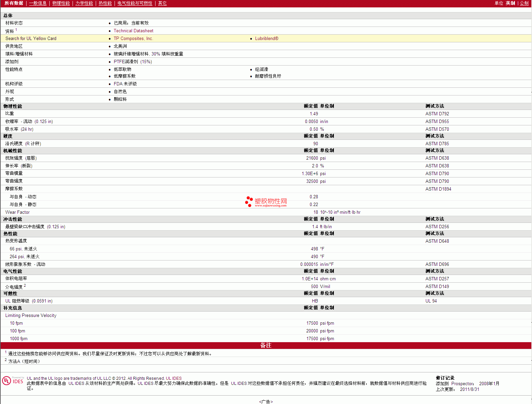Screen dimensions: 532x404
Task: Click the 低萃取物 feature link
Action: point(122,70)
